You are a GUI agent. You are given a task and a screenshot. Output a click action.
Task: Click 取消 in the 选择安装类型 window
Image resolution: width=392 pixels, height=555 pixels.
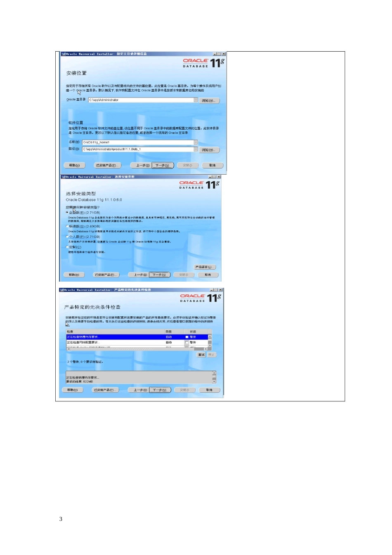(x=208, y=275)
